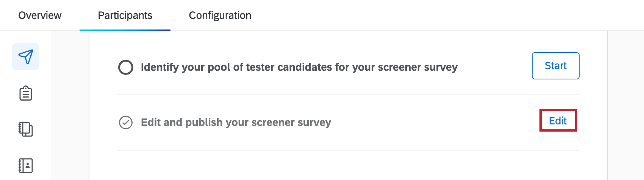Click the gray gutter between sidebar and steps panel

tap(70, 106)
